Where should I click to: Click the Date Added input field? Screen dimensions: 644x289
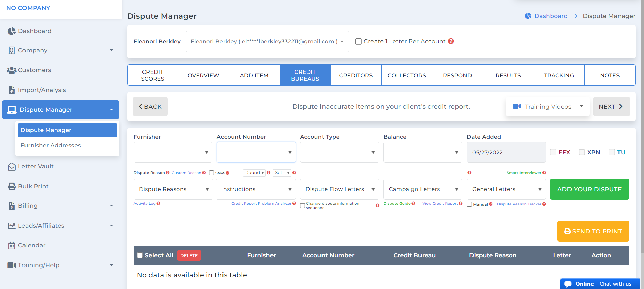506,152
